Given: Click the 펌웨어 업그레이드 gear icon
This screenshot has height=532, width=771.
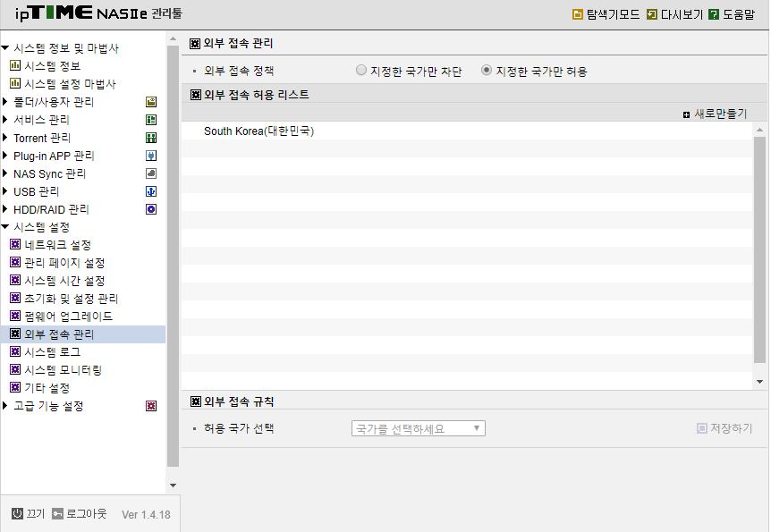Looking at the screenshot, I should coord(15,316).
